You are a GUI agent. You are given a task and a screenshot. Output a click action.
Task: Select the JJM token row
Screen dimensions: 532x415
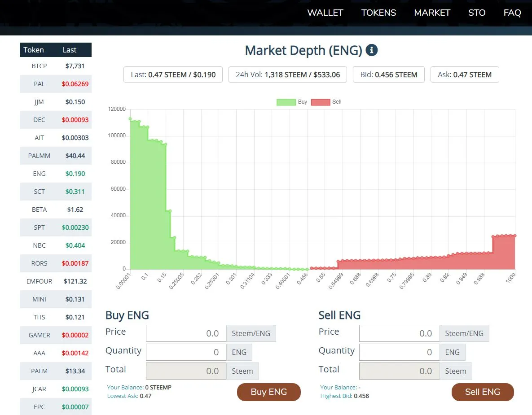tap(56, 102)
